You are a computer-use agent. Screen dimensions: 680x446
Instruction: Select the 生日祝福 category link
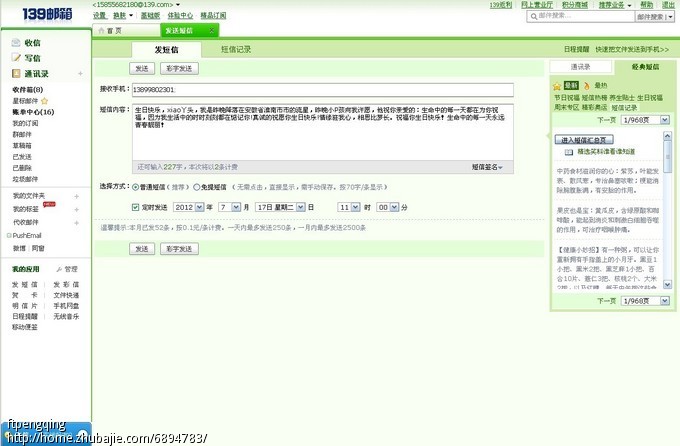(650, 98)
